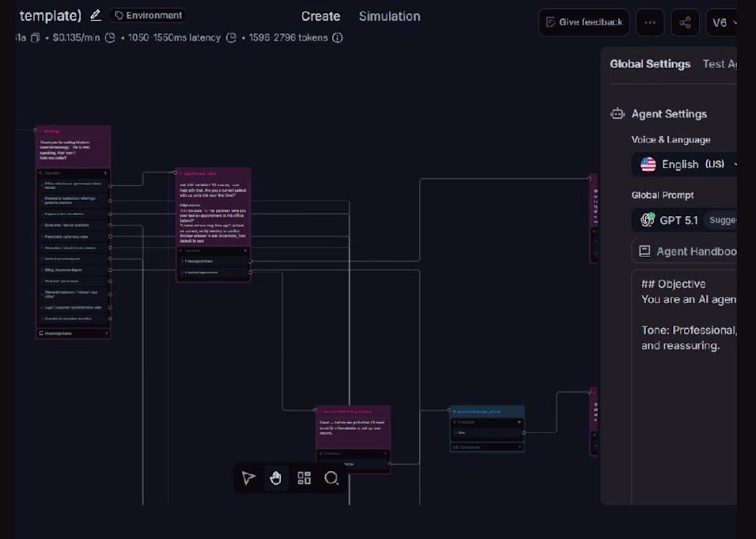Open the canvas search tool
This screenshot has height=539, width=756.
point(331,478)
